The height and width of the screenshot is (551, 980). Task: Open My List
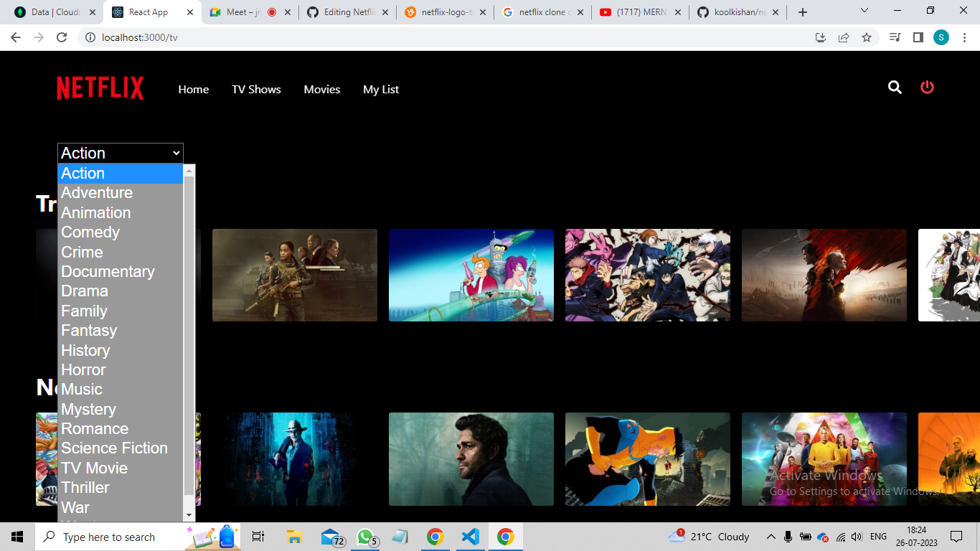tap(381, 89)
